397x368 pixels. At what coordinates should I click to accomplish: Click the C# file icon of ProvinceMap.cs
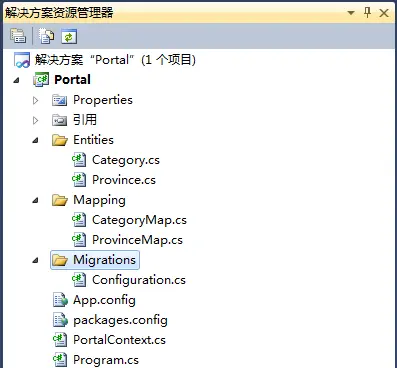[x=79, y=240]
